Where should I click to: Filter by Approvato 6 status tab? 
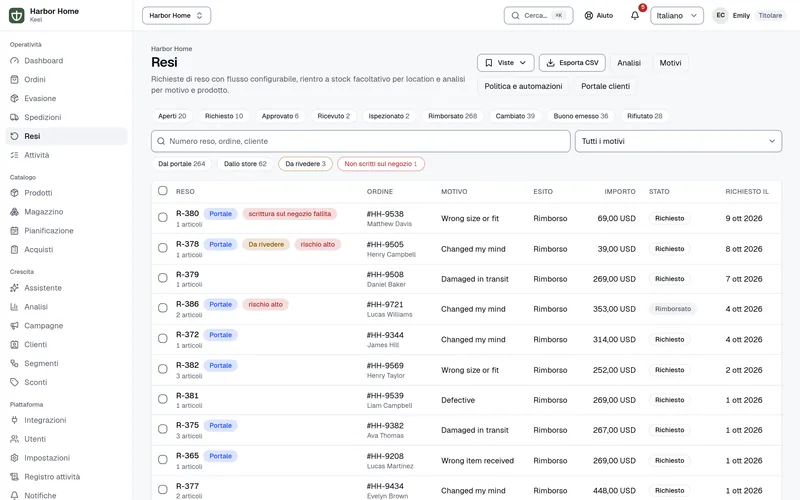point(280,116)
